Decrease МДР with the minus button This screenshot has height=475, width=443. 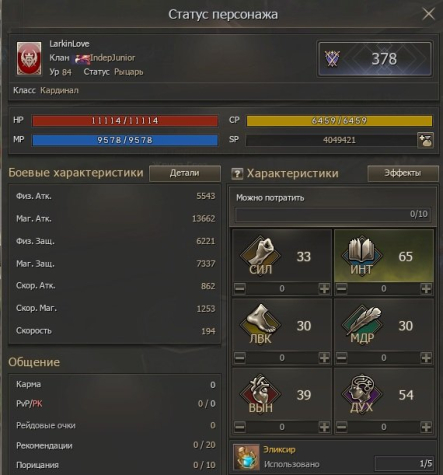point(342,358)
